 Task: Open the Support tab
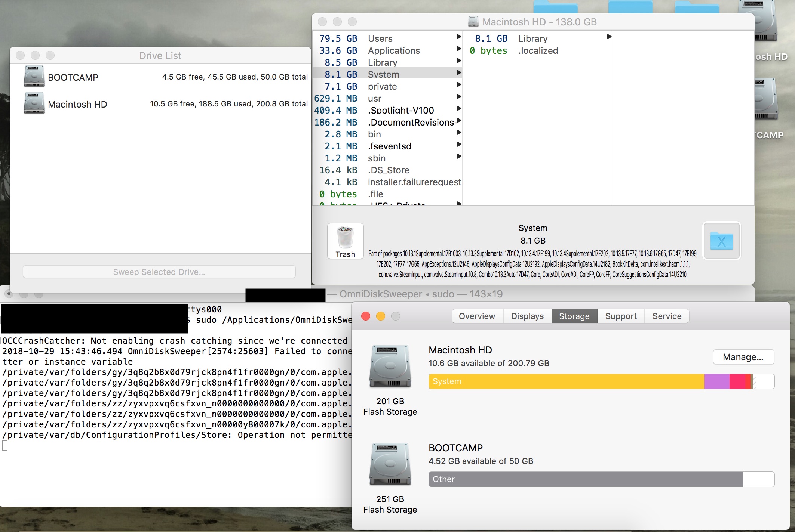pyautogui.click(x=621, y=316)
